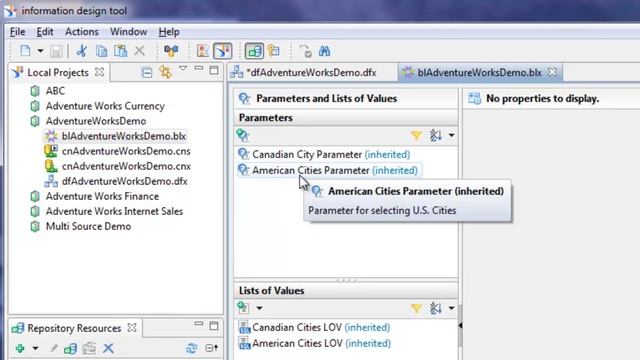
Task: Open Insert Session dropdown arrow
Action: point(36,349)
